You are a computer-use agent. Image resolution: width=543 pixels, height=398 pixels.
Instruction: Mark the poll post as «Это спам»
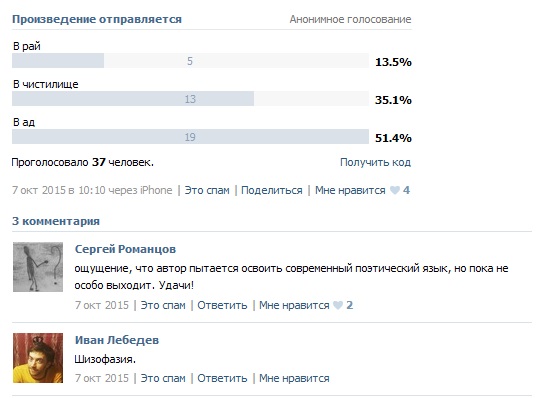[x=207, y=190]
